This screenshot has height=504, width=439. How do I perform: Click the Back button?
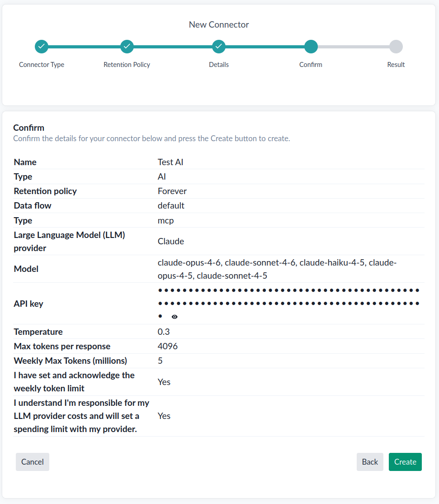click(x=370, y=461)
